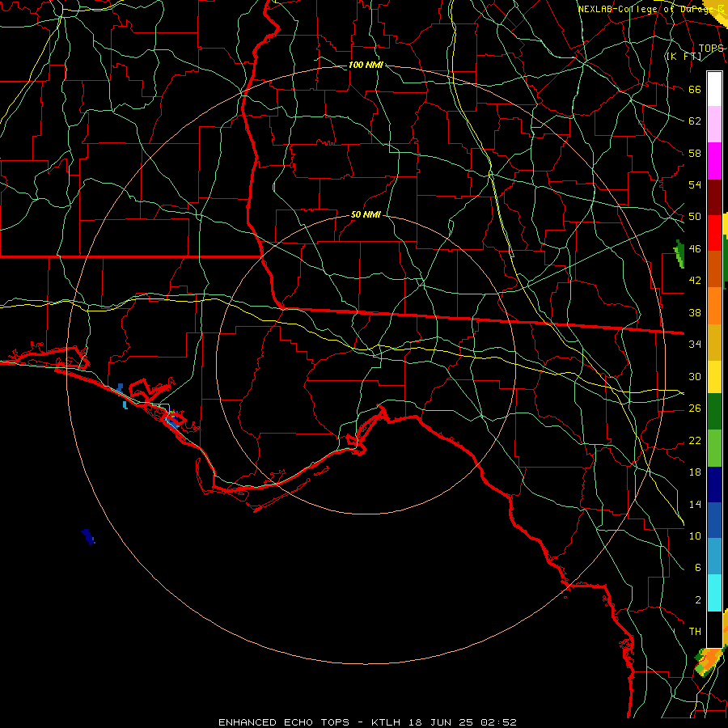Click the black TH legend swatch

tap(714, 629)
